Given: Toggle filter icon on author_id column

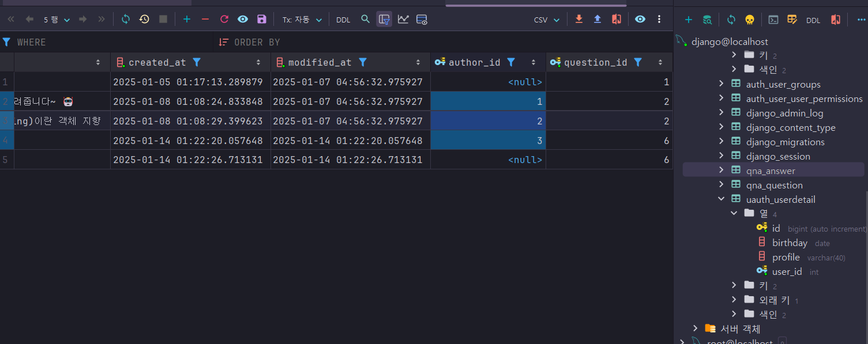Looking at the screenshot, I should [x=511, y=62].
